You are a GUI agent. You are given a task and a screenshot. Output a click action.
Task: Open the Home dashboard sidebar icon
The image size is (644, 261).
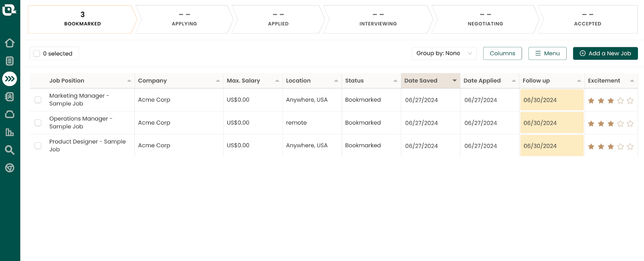[10, 43]
